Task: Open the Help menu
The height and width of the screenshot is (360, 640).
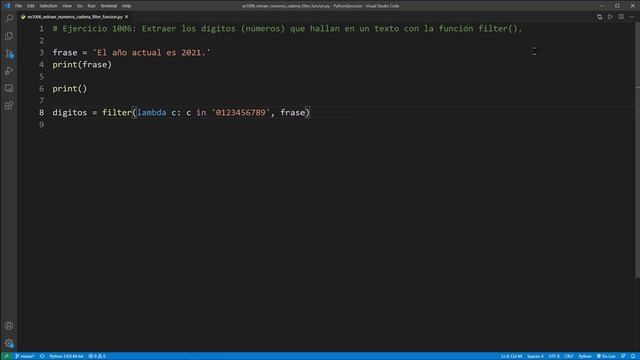Action: (x=127, y=6)
